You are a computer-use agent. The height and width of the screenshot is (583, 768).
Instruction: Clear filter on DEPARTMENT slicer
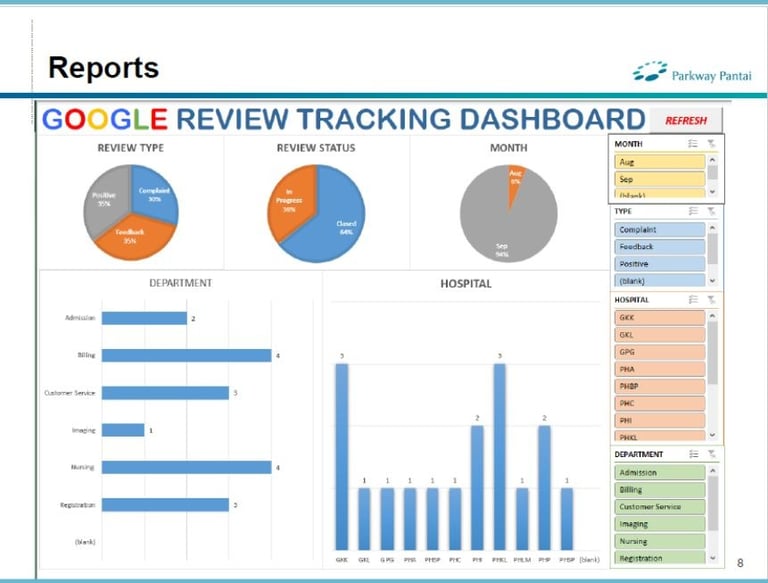[711, 454]
